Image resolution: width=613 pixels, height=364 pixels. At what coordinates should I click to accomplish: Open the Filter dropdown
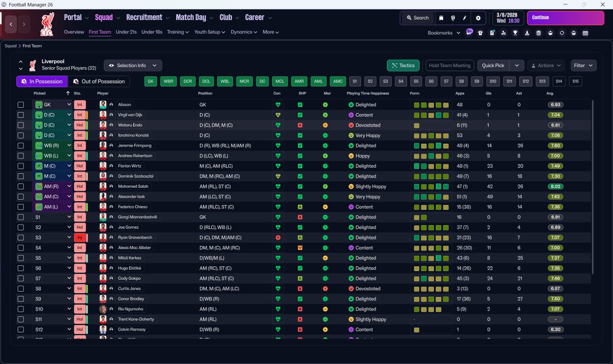coord(583,66)
